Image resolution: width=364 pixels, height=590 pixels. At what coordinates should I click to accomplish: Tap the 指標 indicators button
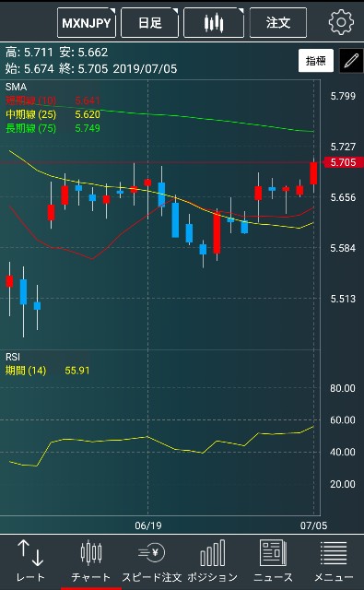pos(316,60)
